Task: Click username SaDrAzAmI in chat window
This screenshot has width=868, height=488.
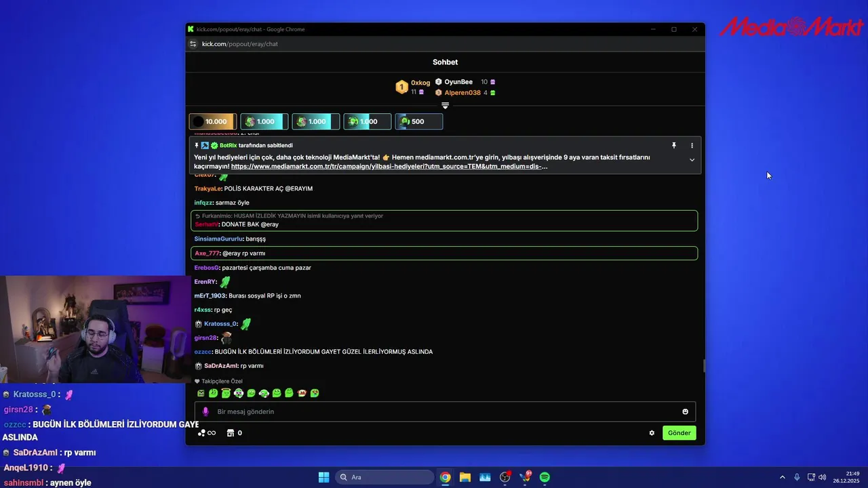Action: point(220,366)
